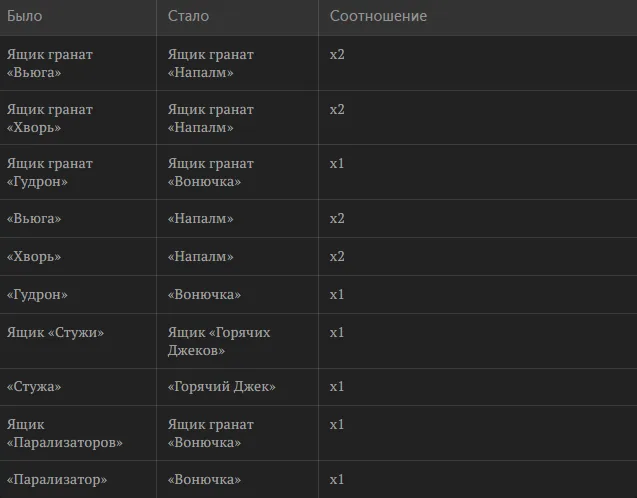Image resolution: width=637 pixels, height=498 pixels.
Task: Select the cell "Ящик гранат «Вьюга»"
Action: 50,63
